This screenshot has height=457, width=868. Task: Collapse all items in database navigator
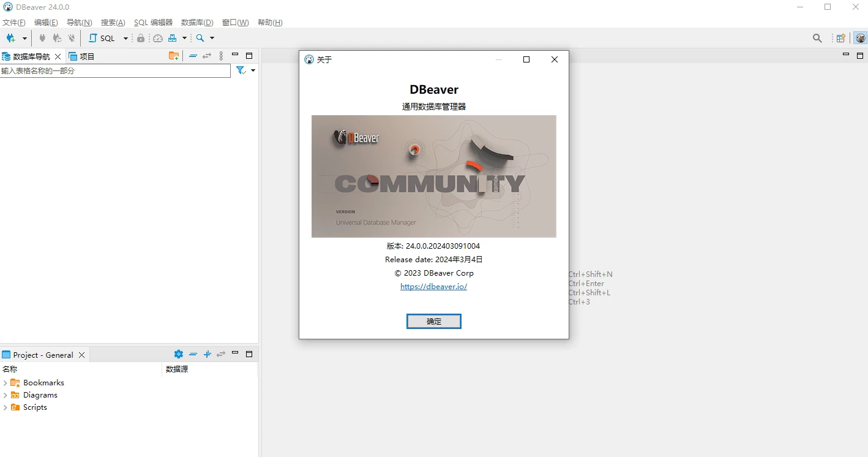(x=193, y=56)
